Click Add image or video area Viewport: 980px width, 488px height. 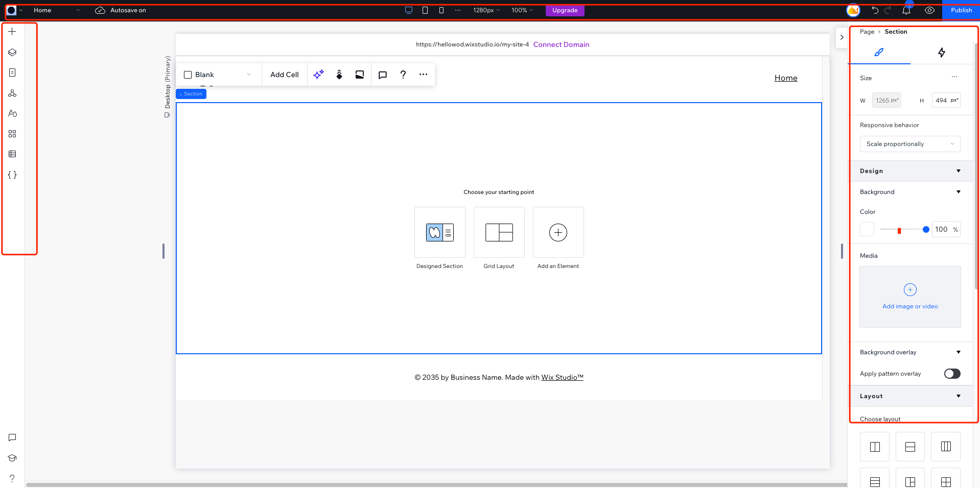tap(910, 297)
